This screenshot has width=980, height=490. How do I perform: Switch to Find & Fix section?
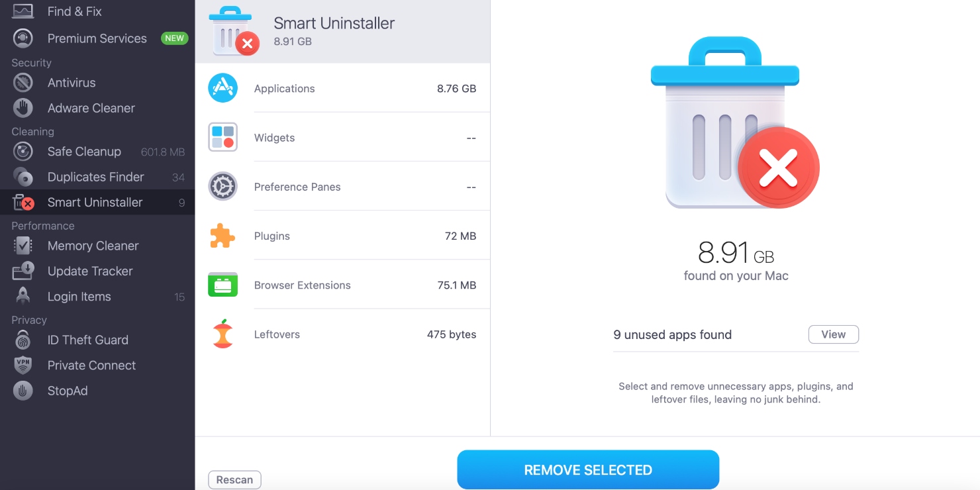coord(97,11)
